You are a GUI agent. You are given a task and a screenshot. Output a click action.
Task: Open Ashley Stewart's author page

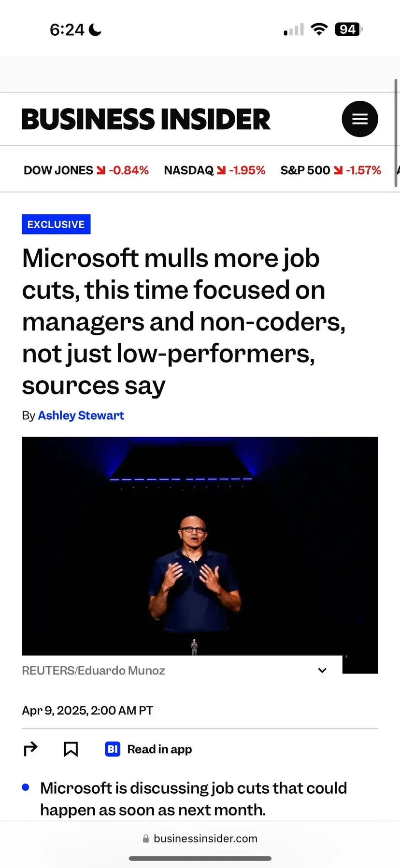tap(81, 415)
